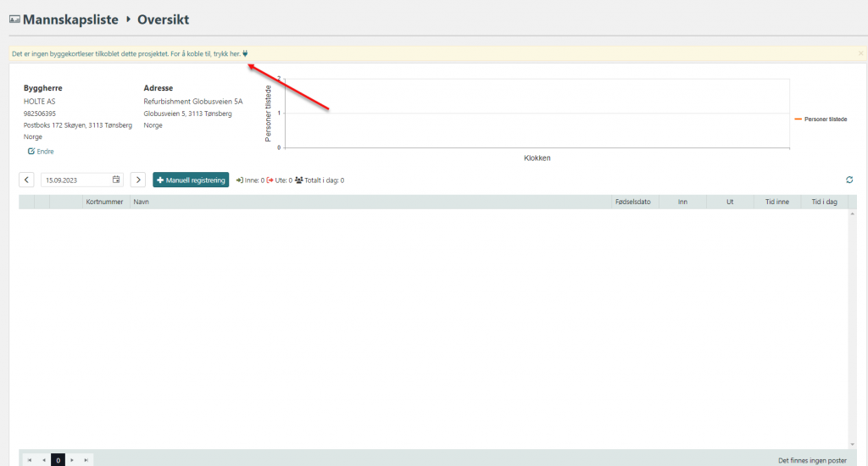Viewport: 868px width, 466px height.
Task: Click the Mannskapsliste header icon
Action: (14, 19)
